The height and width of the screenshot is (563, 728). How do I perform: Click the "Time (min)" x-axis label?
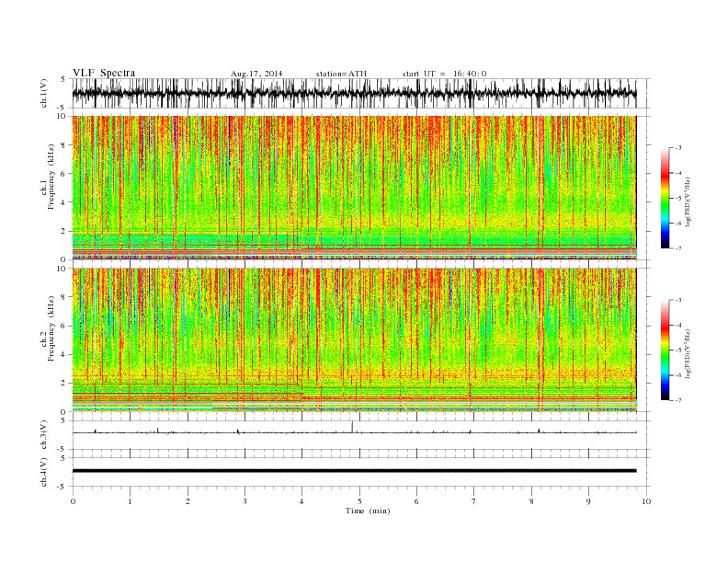point(368,511)
